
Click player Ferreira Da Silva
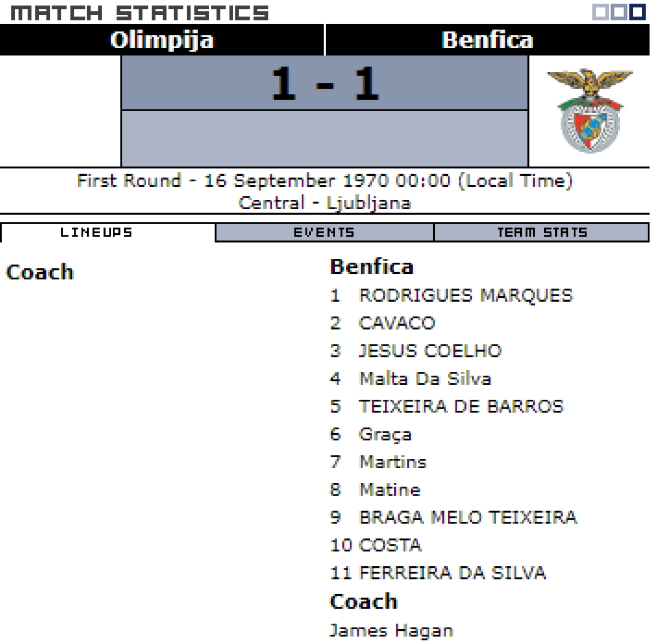[x=452, y=573]
